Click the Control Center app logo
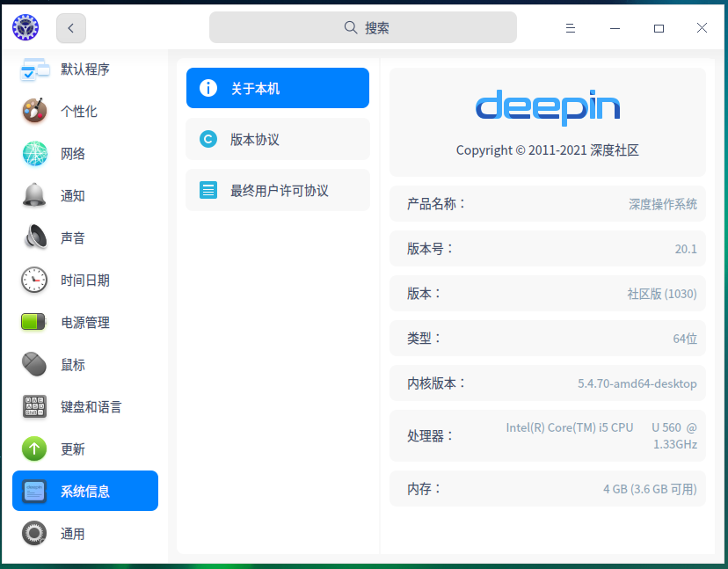Screen dimensions: 728x569 25,27
